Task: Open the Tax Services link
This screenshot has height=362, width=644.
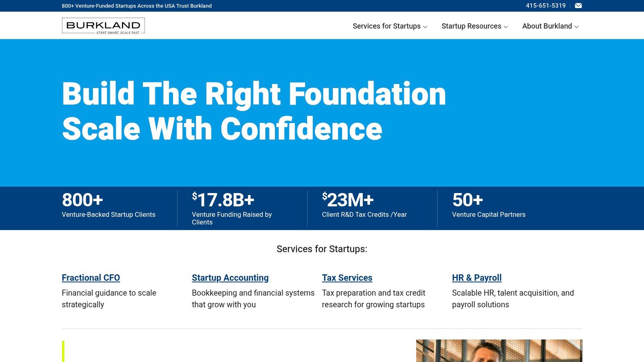Action: [x=347, y=278]
